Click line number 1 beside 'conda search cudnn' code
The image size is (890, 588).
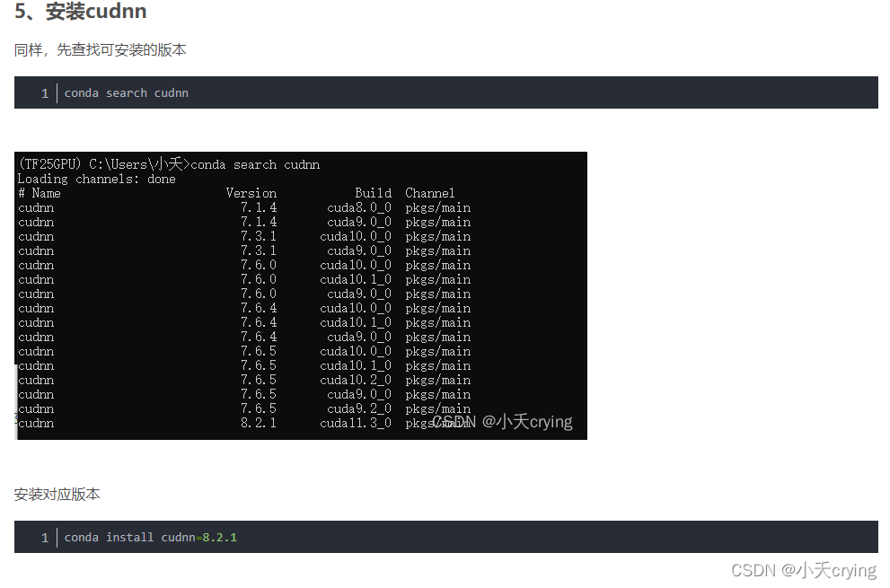tap(45, 93)
